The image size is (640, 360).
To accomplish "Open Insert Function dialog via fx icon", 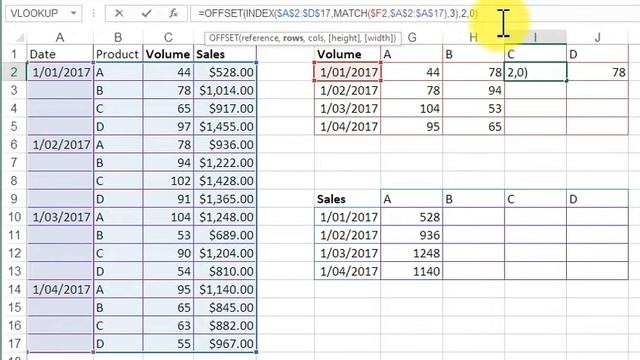I will (173, 13).
